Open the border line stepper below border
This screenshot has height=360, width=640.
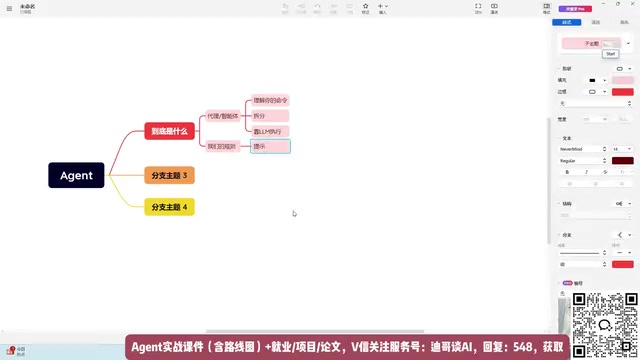tap(596, 104)
